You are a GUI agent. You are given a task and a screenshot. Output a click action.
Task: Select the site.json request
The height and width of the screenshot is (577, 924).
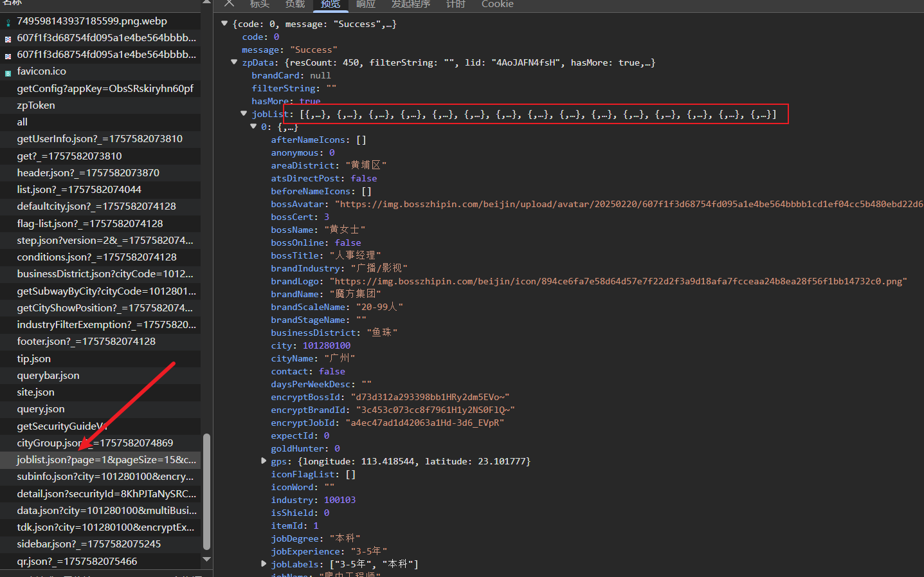coord(100,392)
